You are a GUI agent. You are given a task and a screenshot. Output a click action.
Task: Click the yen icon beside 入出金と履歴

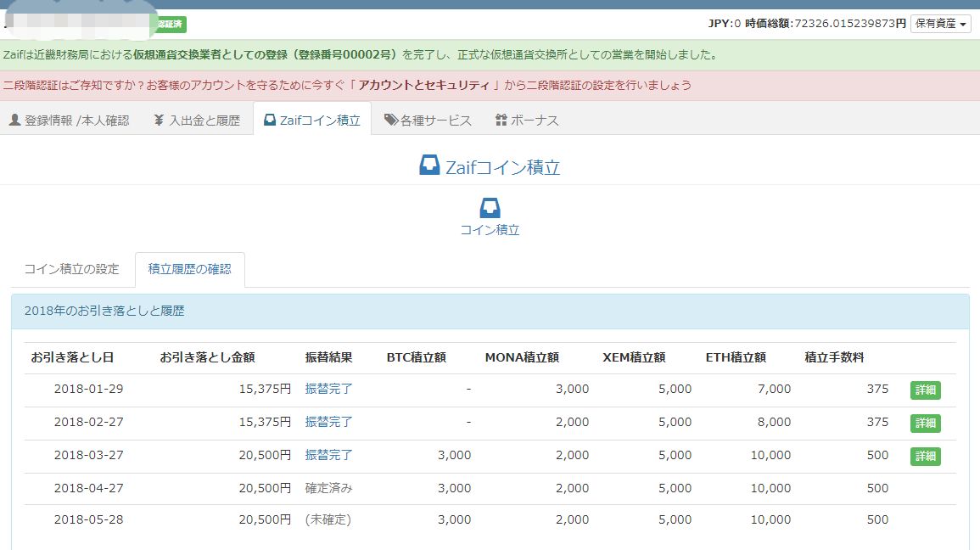(x=159, y=121)
